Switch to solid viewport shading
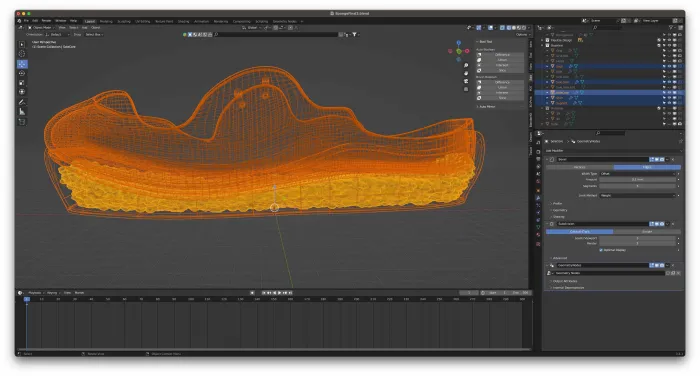Viewport: 700px width, 376px height. tap(513, 28)
